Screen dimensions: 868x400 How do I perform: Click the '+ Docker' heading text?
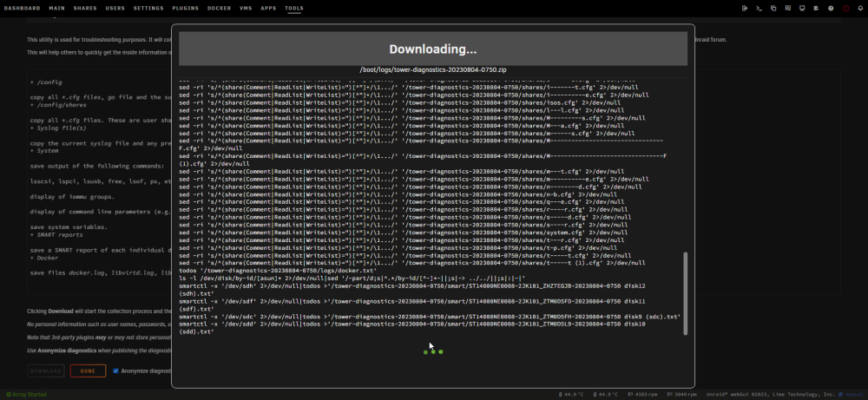pos(44,258)
